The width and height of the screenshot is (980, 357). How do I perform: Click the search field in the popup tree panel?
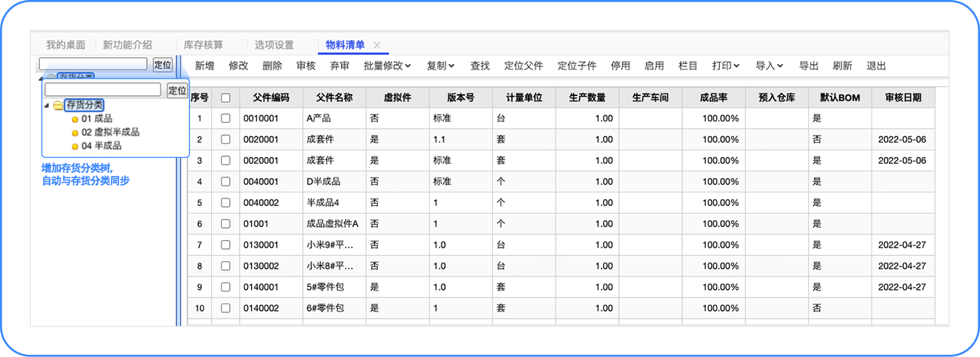(103, 90)
